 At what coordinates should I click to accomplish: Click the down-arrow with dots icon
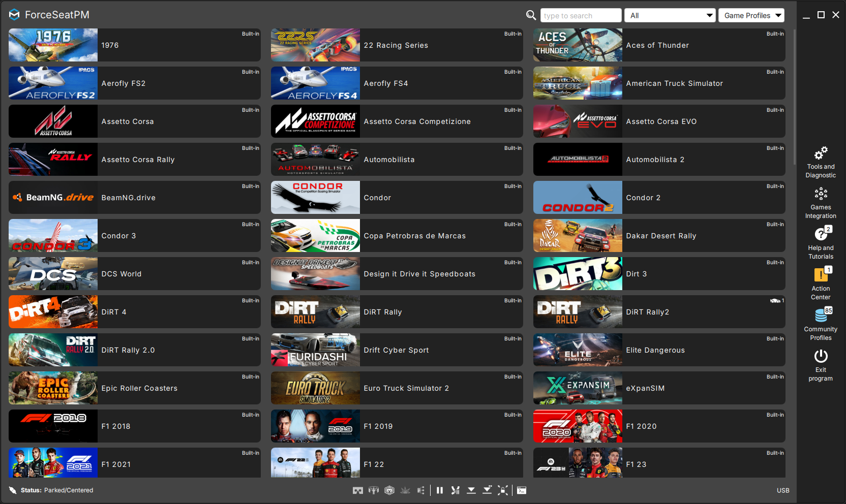[487, 490]
